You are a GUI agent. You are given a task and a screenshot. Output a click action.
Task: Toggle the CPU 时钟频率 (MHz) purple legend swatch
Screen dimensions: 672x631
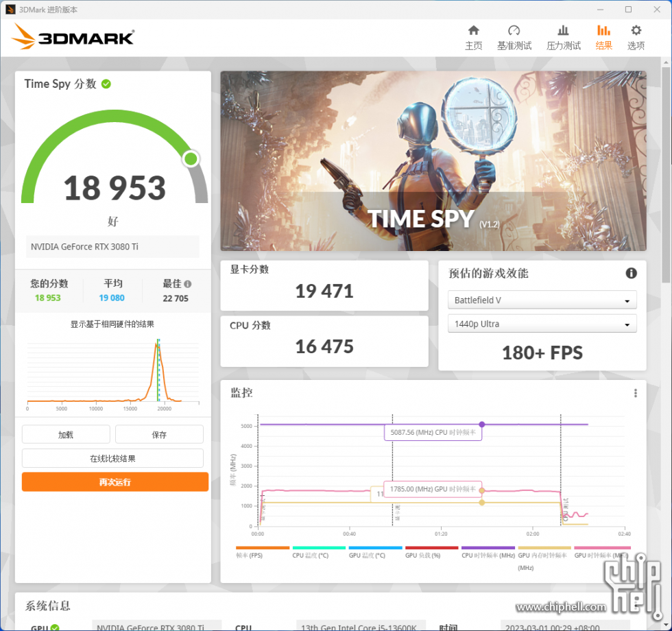(x=488, y=548)
